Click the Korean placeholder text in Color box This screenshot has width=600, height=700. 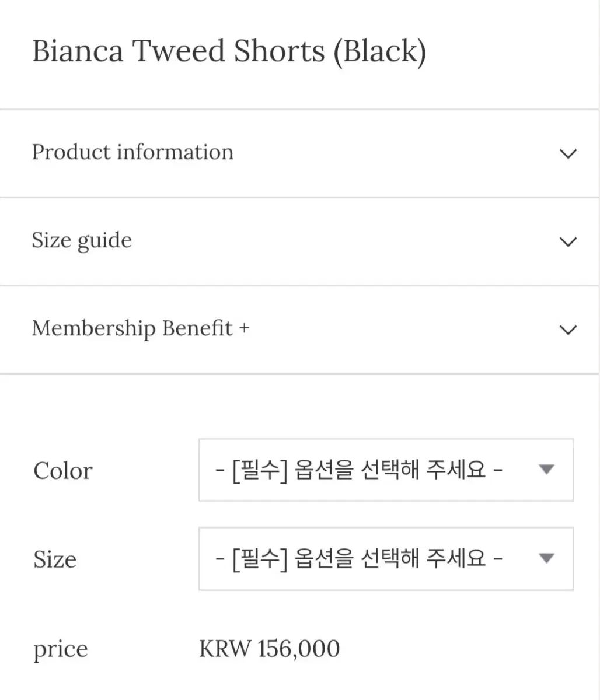click(359, 470)
